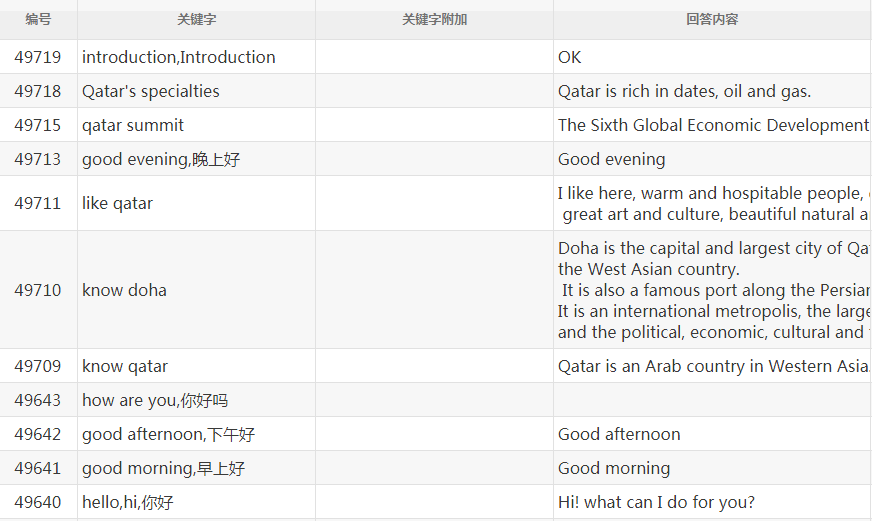The image size is (872, 521).
Task: Click the row number 49640 cell
Action: pyautogui.click(x=38, y=502)
